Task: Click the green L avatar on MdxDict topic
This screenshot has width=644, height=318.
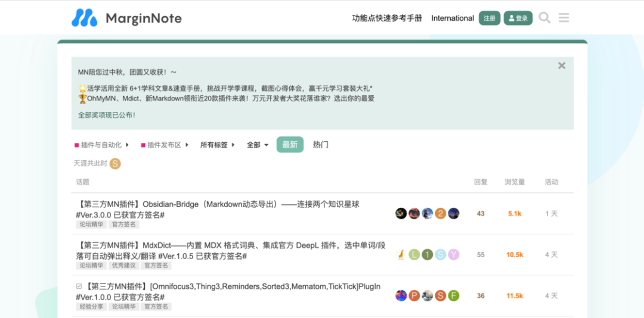Action: point(414,255)
